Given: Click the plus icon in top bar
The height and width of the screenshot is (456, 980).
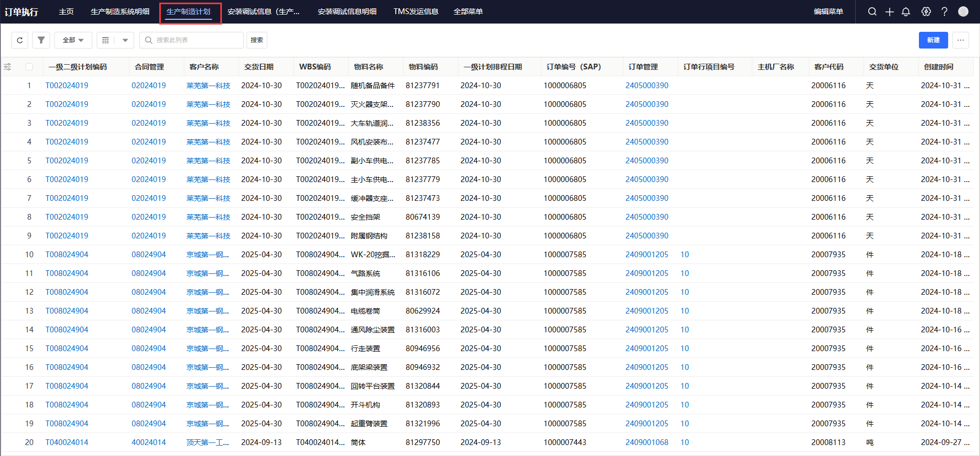Looking at the screenshot, I should [x=890, y=11].
